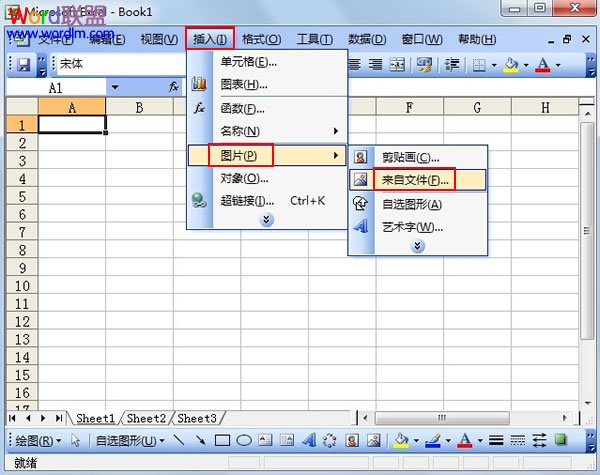Open Borders dropdown arrow in formatting toolbar

click(494, 65)
